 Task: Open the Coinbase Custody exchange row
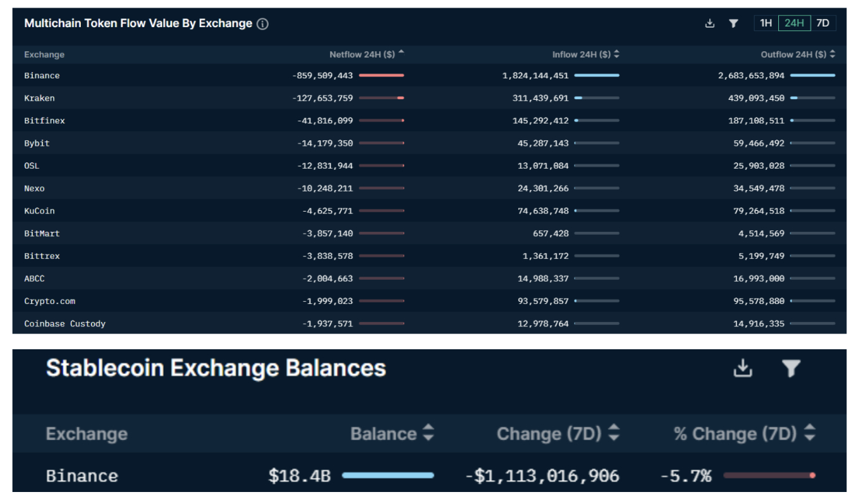click(x=64, y=323)
